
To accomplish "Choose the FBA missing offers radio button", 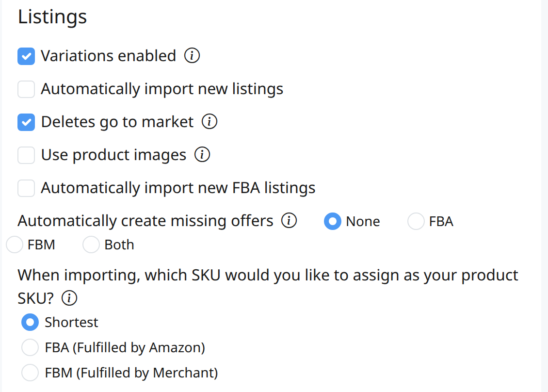I will (x=416, y=221).
